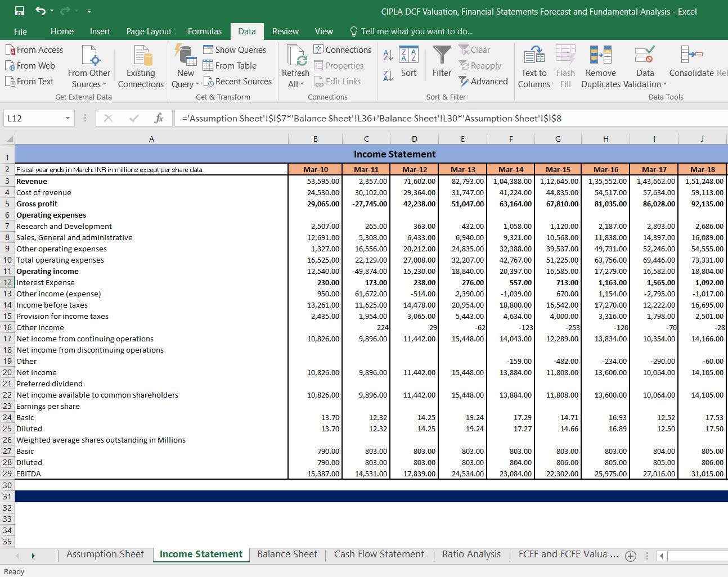This screenshot has height=577, width=728.
Task: Click the Properties button under Connections
Action: tap(338, 66)
